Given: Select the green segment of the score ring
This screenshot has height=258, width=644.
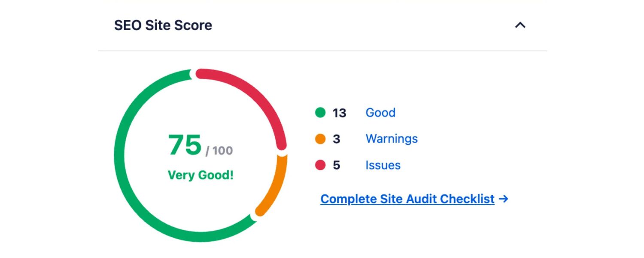Looking at the screenshot, I should [119, 155].
